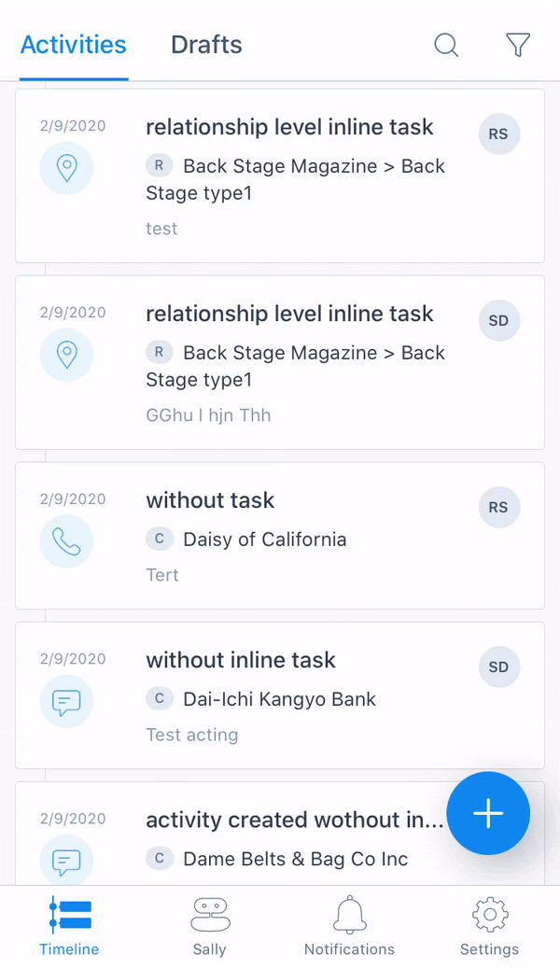Click location pin icon on first activity
The height and width of the screenshot is (968, 560).
point(66,168)
